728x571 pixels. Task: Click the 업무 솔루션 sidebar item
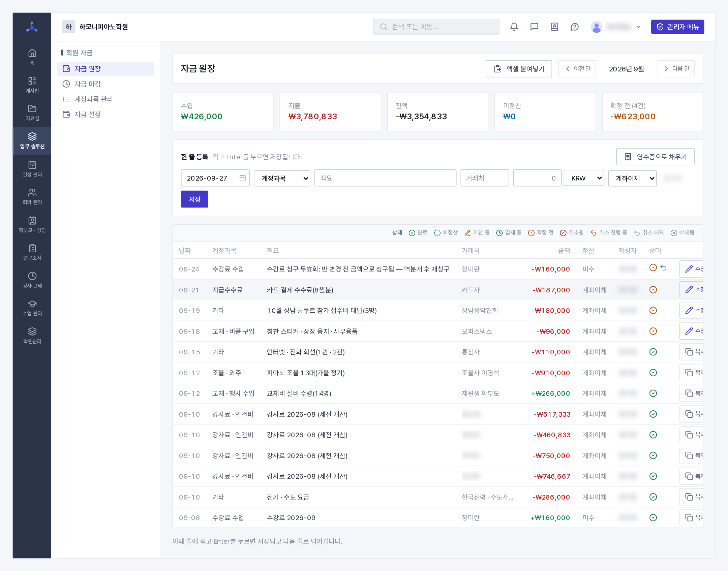pos(32,141)
